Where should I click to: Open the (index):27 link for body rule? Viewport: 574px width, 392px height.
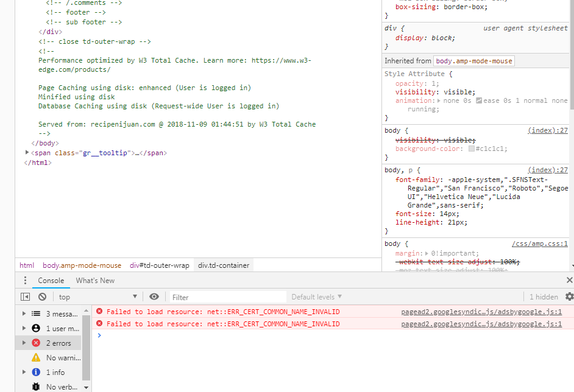click(x=548, y=130)
